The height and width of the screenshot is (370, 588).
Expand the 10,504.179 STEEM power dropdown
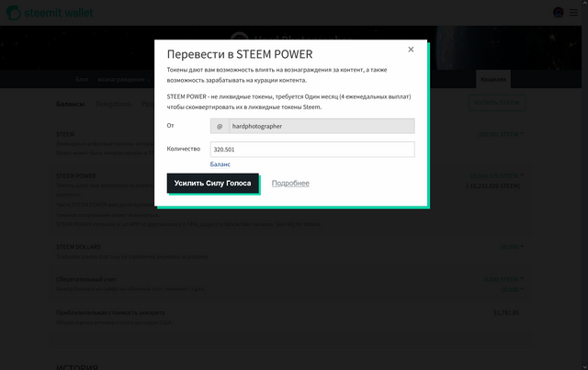click(x=496, y=175)
